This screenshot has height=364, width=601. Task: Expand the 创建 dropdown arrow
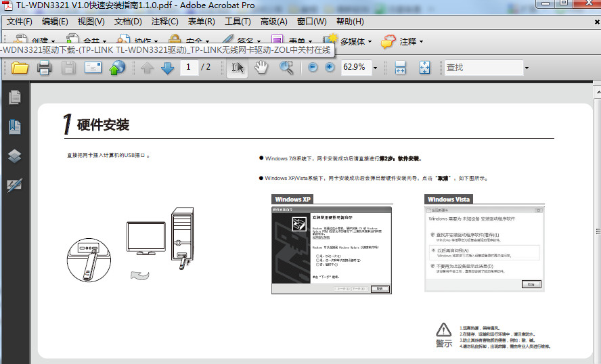point(53,41)
